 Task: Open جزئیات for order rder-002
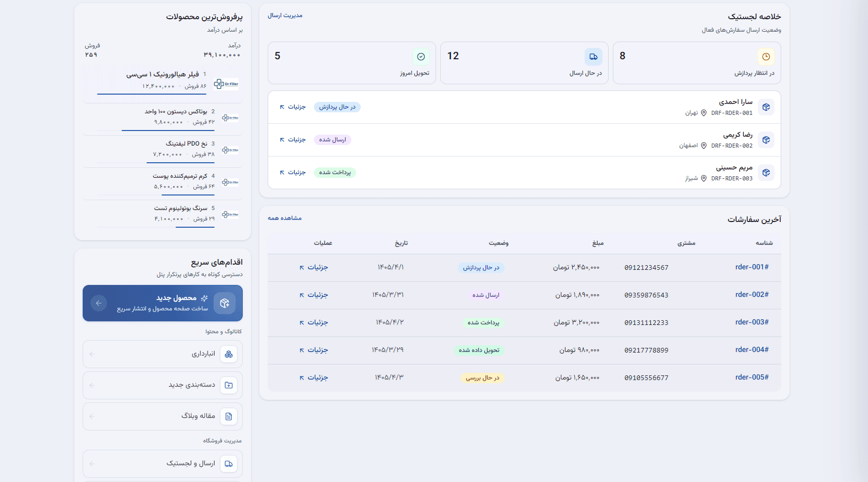313,295
